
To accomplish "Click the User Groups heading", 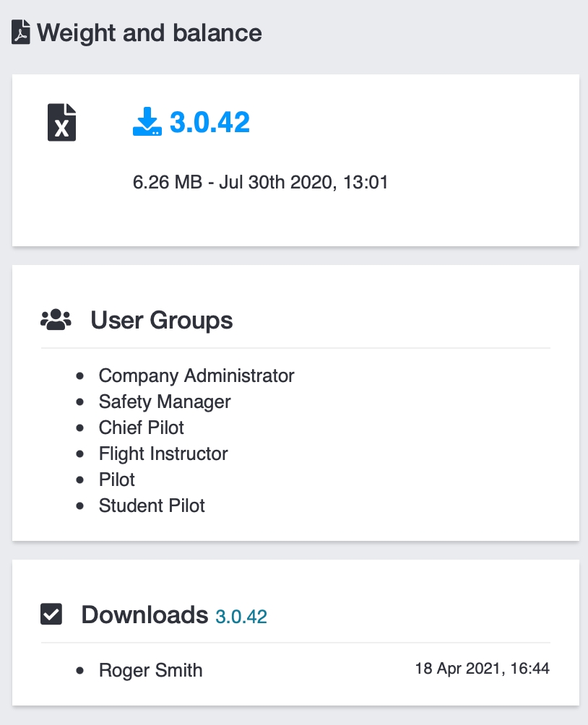I will [161, 320].
